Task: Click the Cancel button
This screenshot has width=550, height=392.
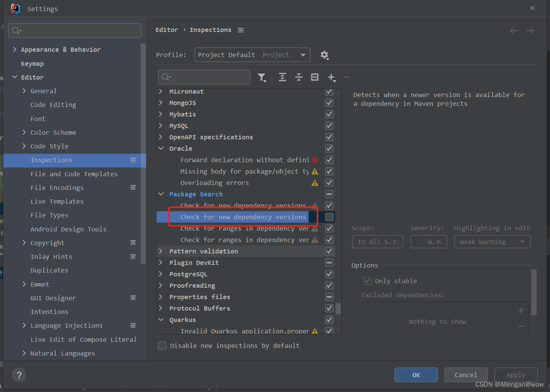Action: [x=466, y=375]
